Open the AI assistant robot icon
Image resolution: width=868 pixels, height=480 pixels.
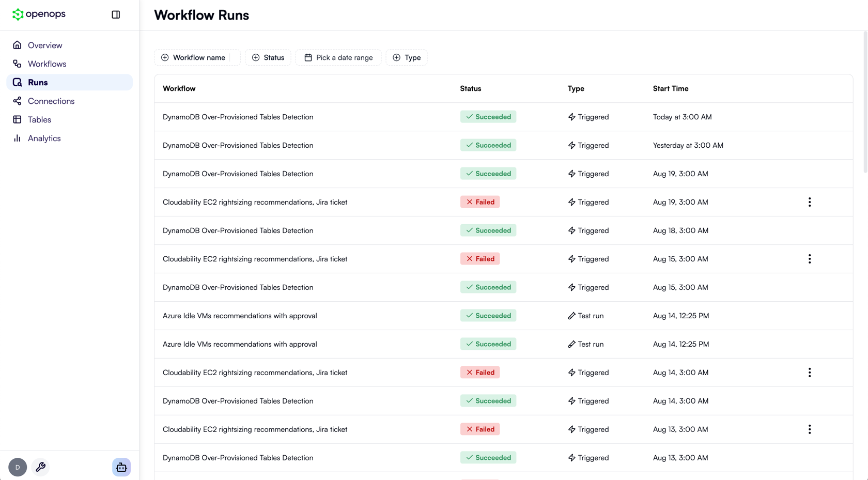[121, 467]
